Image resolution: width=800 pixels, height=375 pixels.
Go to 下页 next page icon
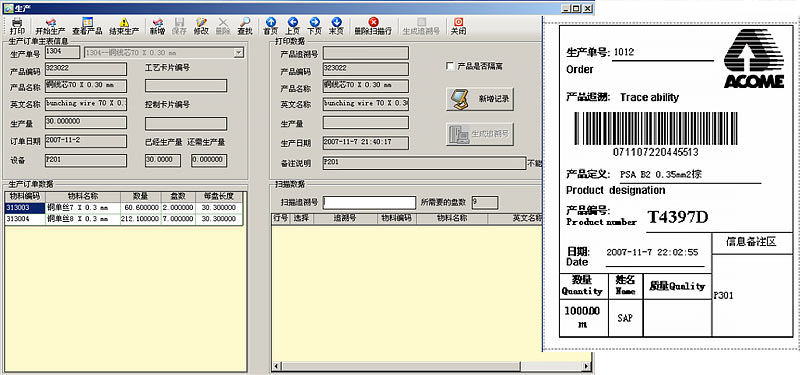[314, 22]
